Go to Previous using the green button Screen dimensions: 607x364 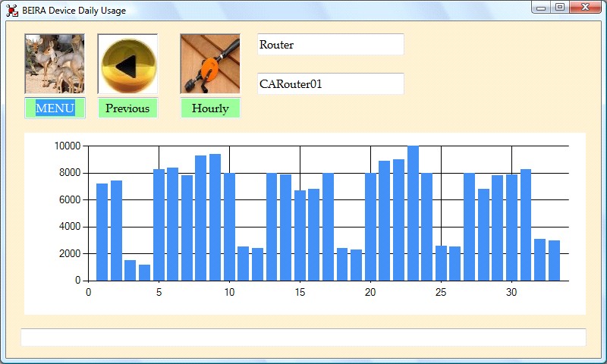[x=127, y=108]
